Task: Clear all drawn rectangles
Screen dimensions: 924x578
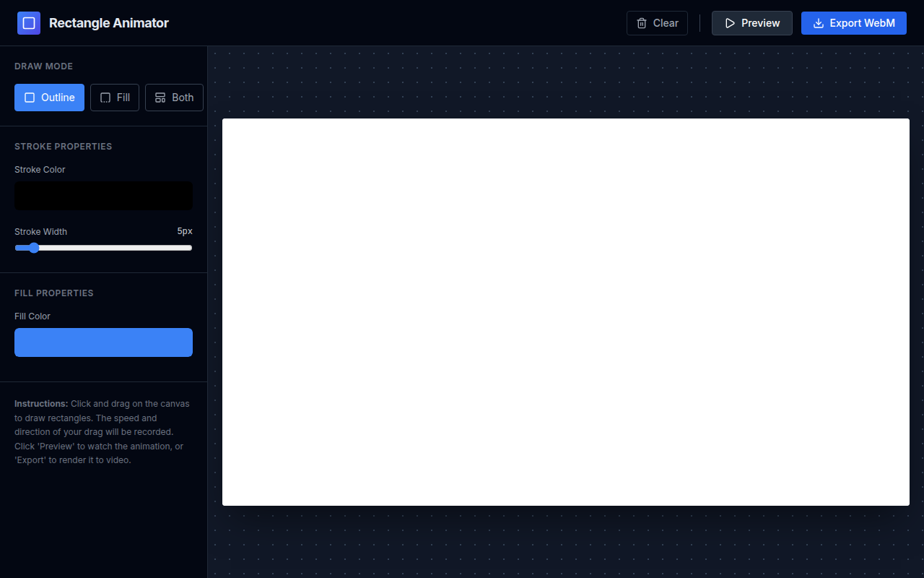Action: click(657, 22)
